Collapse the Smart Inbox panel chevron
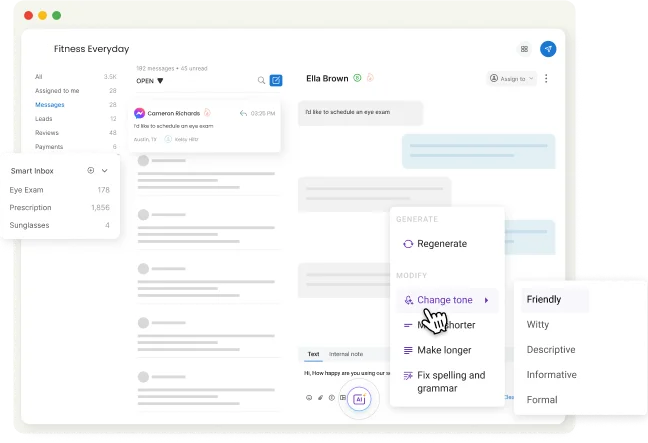 click(x=105, y=171)
